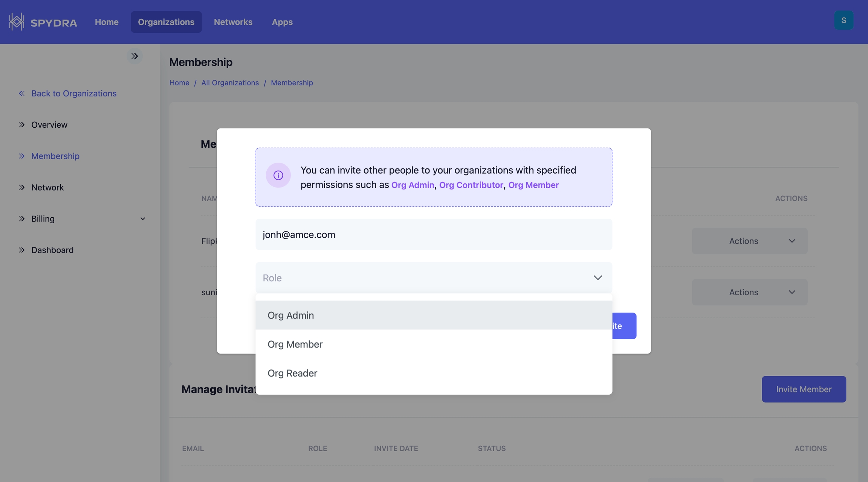Click double-arrow icon beside Back to Organizations
Screen dimensions: 868x482
[x=21, y=93]
